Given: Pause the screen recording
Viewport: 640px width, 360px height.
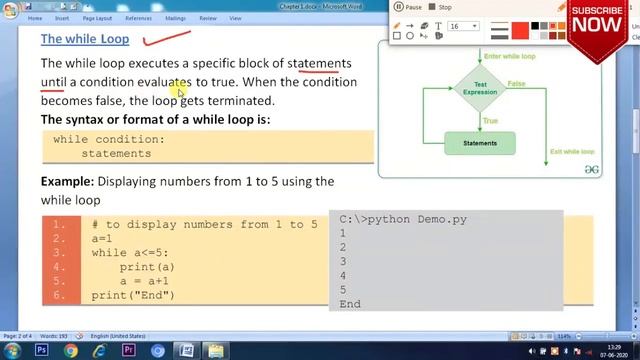Looking at the screenshot, I should point(408,7).
